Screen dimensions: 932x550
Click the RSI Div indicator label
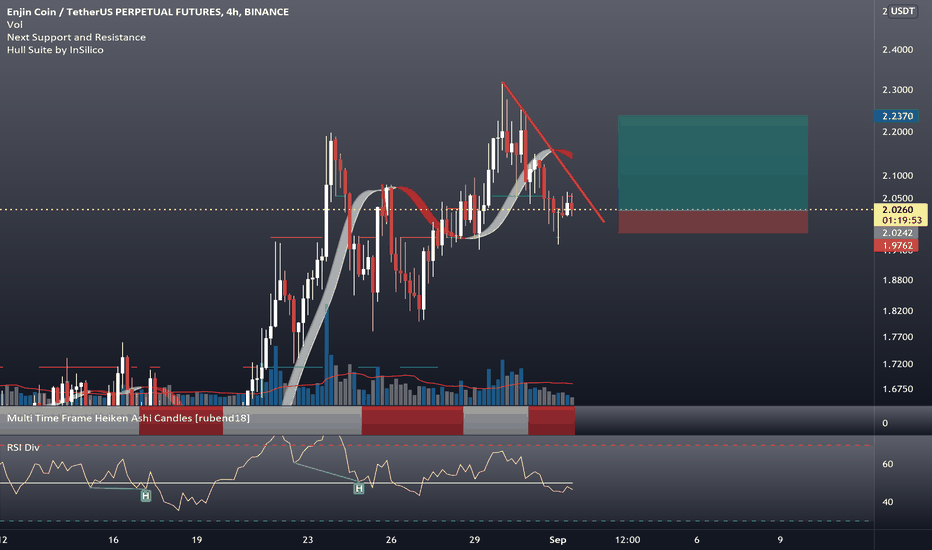click(23, 447)
